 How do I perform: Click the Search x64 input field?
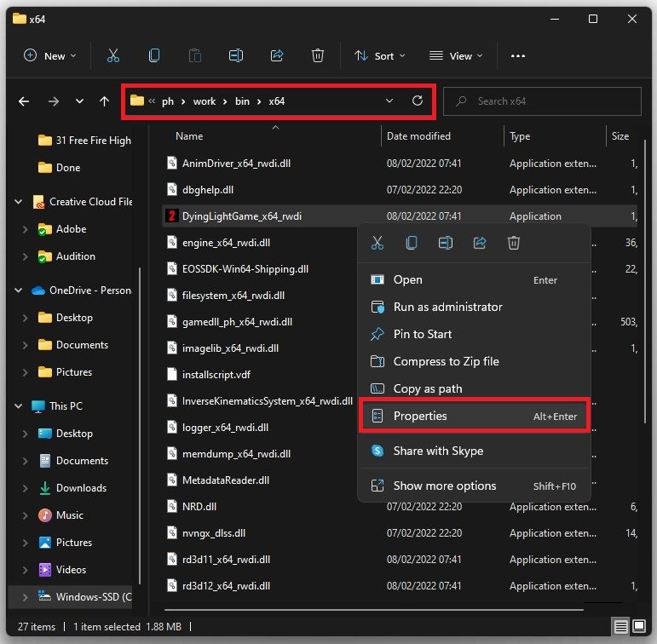[542, 101]
